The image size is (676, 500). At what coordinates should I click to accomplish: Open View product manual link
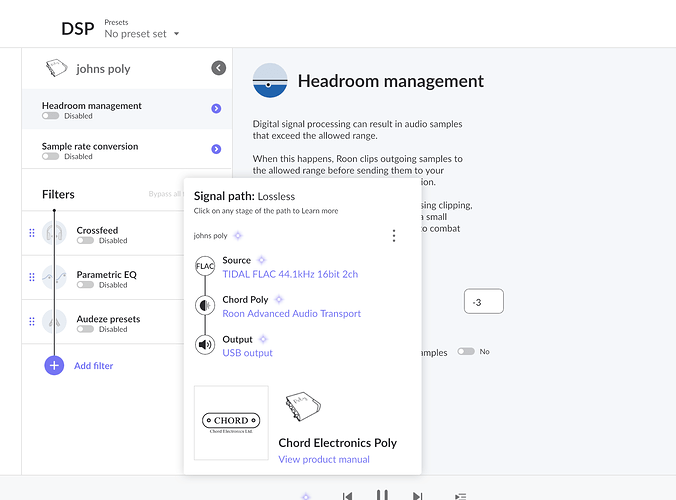pyautogui.click(x=324, y=459)
